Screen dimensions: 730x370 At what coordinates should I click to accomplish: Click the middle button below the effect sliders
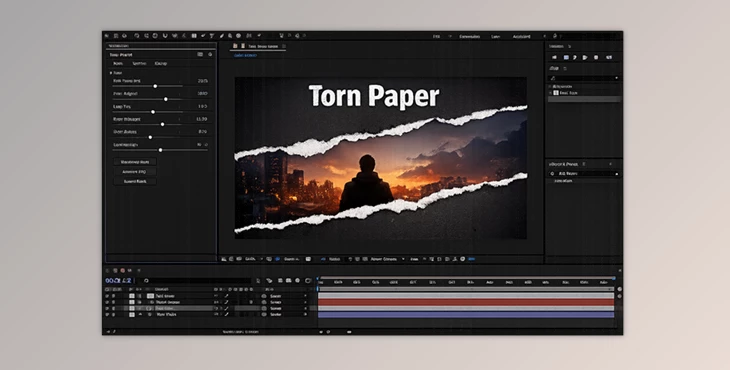[x=135, y=172]
